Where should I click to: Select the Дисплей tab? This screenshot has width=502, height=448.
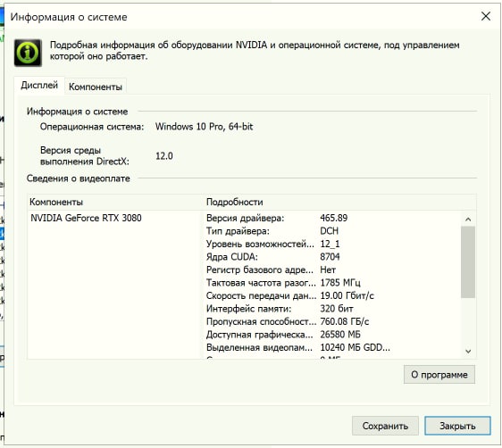click(x=39, y=86)
